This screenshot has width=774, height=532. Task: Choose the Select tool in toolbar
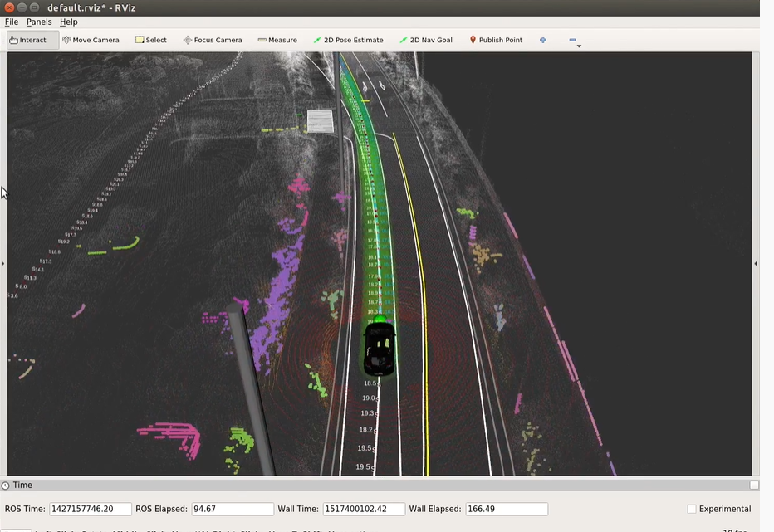[151, 40]
